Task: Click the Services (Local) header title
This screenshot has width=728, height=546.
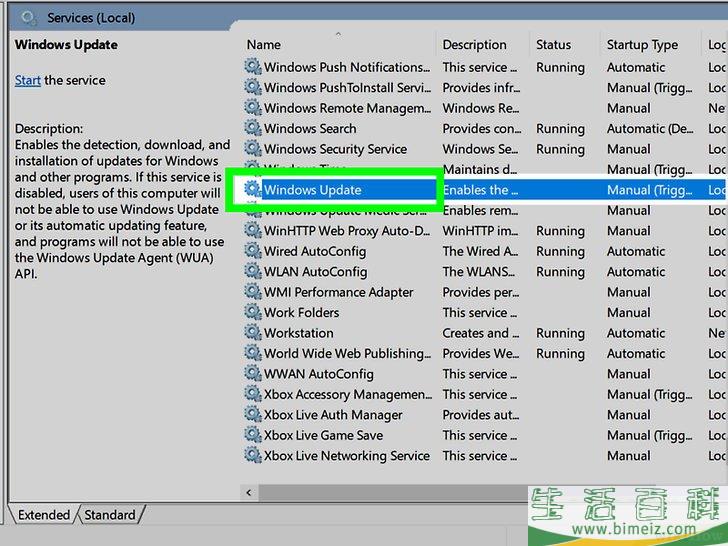Action: point(91,18)
